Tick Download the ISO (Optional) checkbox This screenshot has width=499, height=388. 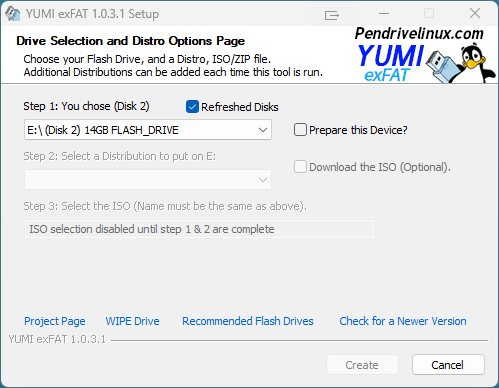point(300,167)
